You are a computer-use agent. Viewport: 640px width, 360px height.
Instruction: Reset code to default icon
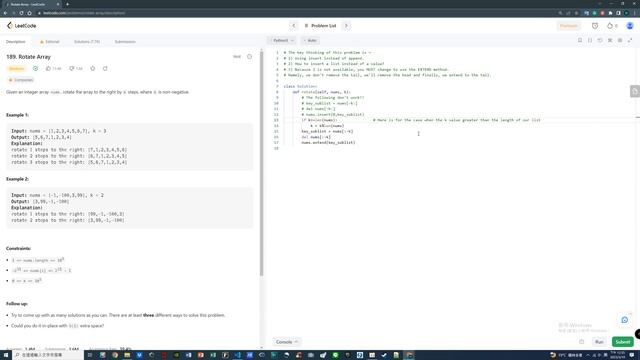tap(600, 40)
